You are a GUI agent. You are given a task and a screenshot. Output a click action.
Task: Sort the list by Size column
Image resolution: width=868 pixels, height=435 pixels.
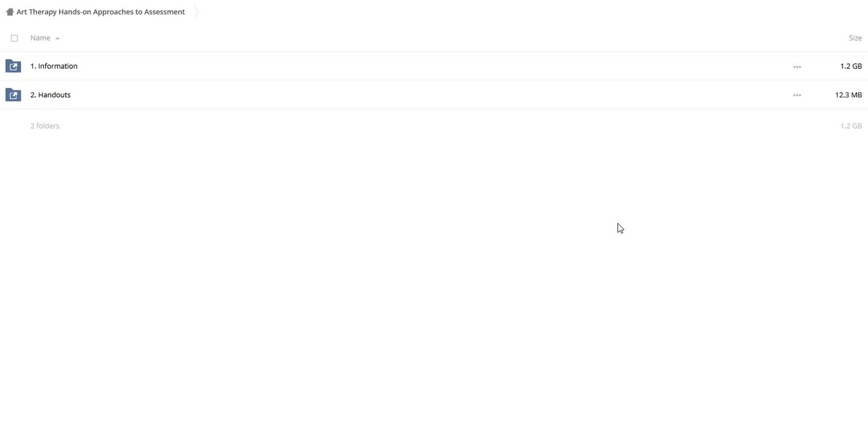[855, 38]
